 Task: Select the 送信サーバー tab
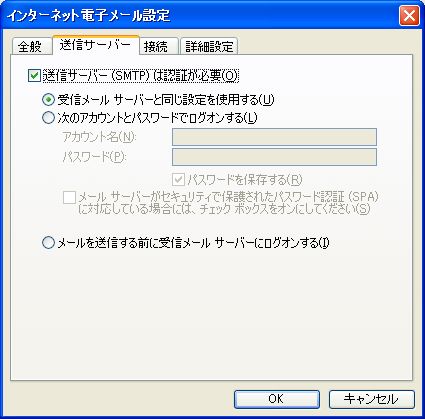[x=95, y=45]
